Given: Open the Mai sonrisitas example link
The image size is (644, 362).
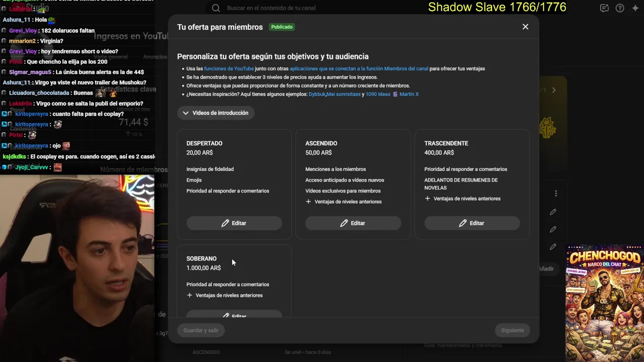Looking at the screenshot, I should [x=344, y=94].
